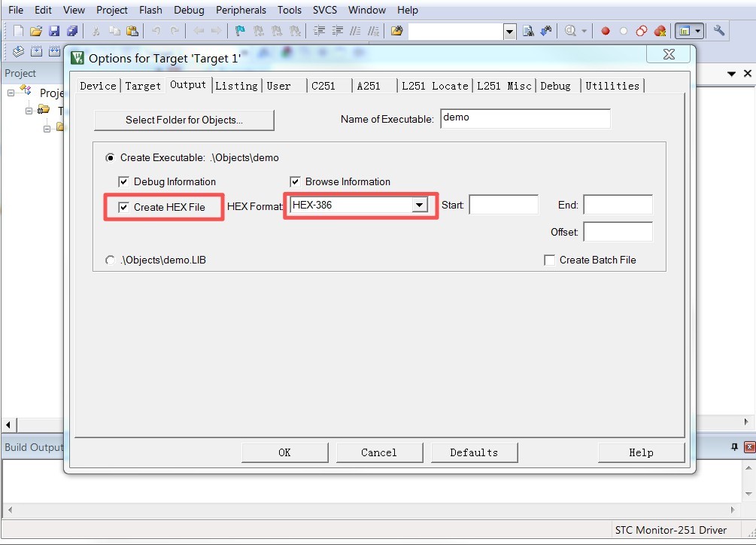
Task: Expand the Project panel dropdown arrow
Action: pyautogui.click(x=731, y=74)
